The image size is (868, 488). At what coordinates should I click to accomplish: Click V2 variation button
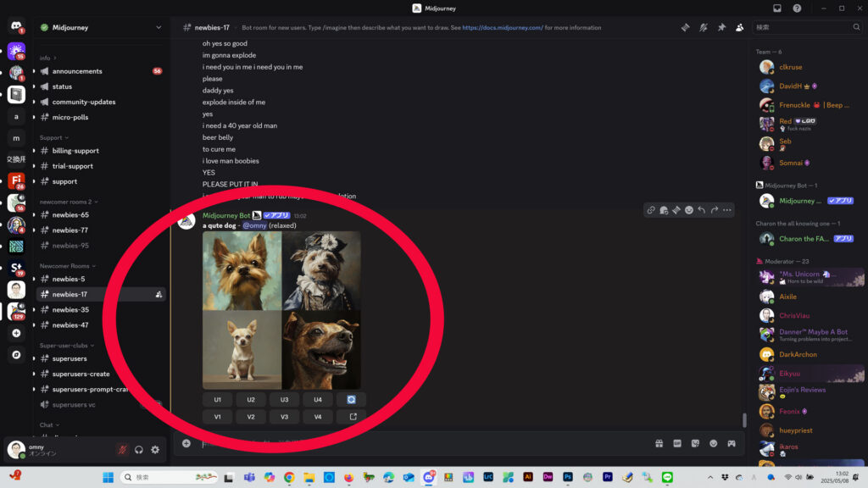tap(251, 417)
